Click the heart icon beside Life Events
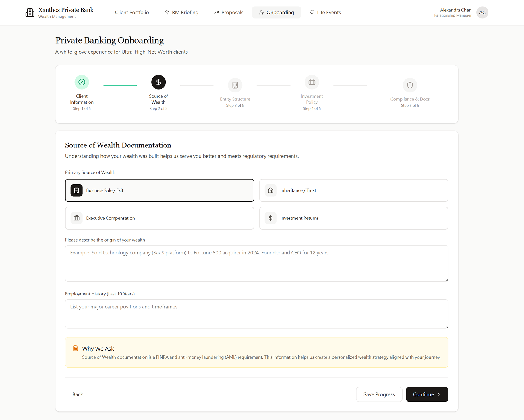 coord(312,12)
